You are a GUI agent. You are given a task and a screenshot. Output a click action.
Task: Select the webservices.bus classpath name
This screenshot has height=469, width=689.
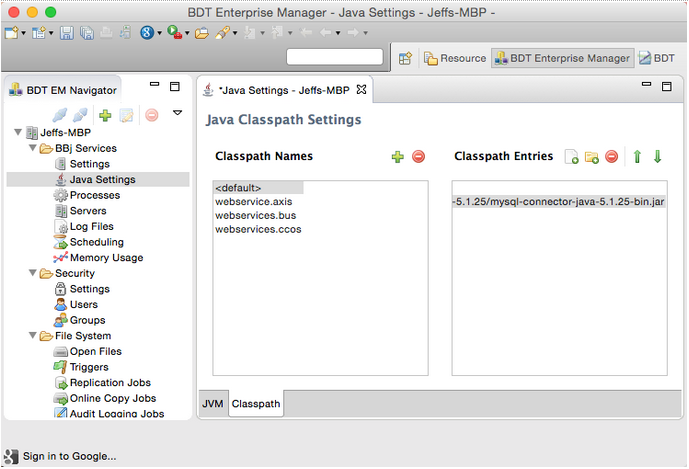point(255,215)
